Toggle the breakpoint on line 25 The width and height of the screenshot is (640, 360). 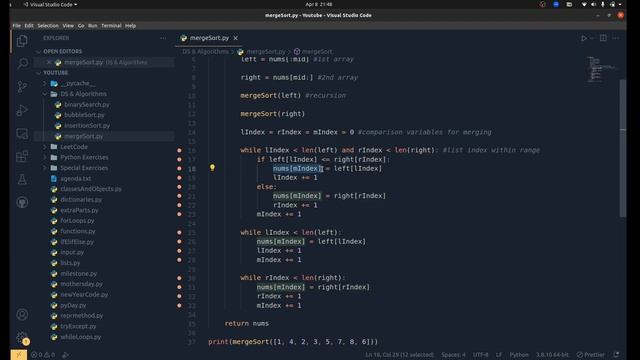coord(179,232)
